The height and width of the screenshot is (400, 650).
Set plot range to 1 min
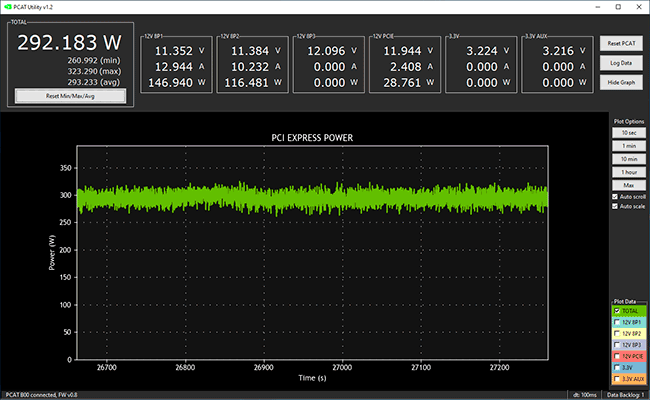click(x=627, y=146)
